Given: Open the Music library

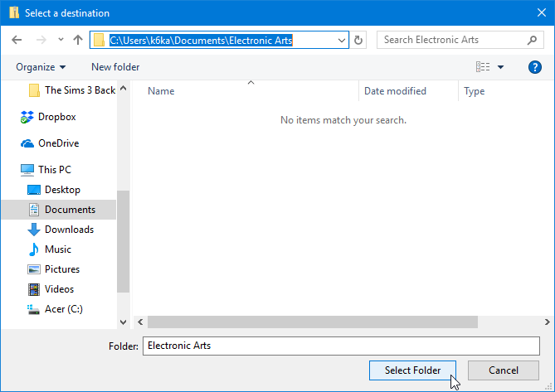Looking at the screenshot, I should click(x=58, y=249).
